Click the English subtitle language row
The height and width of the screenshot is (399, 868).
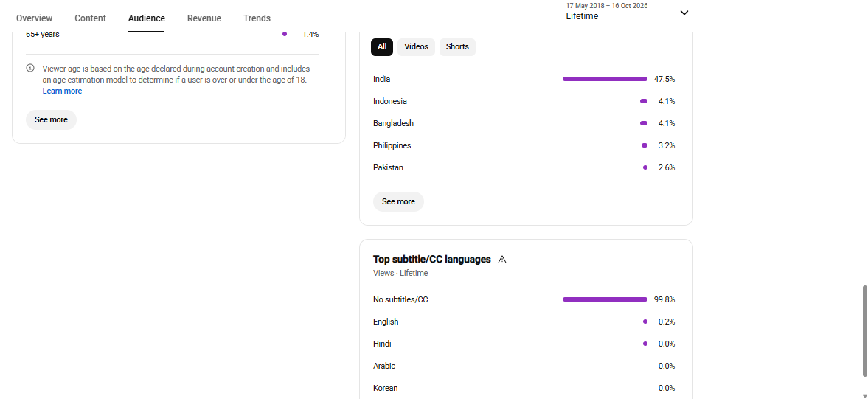pyautogui.click(x=524, y=322)
